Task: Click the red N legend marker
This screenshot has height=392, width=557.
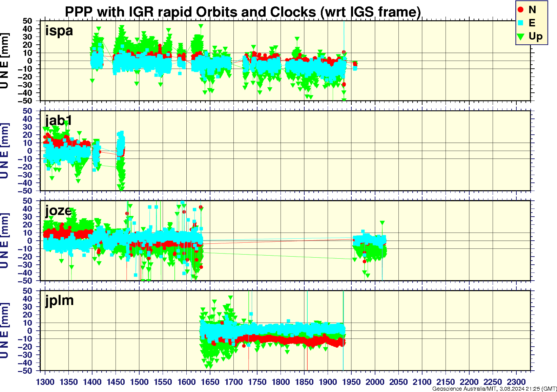Action: 521,10
